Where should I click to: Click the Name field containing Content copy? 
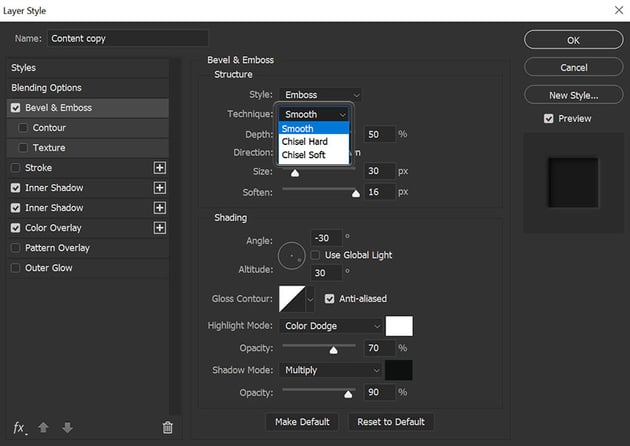click(128, 39)
